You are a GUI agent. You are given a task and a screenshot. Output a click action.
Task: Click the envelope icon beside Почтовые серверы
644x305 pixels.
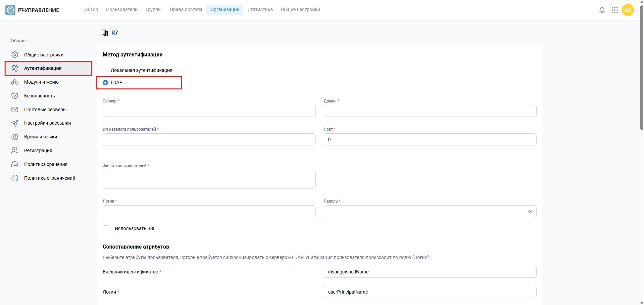(x=15, y=110)
